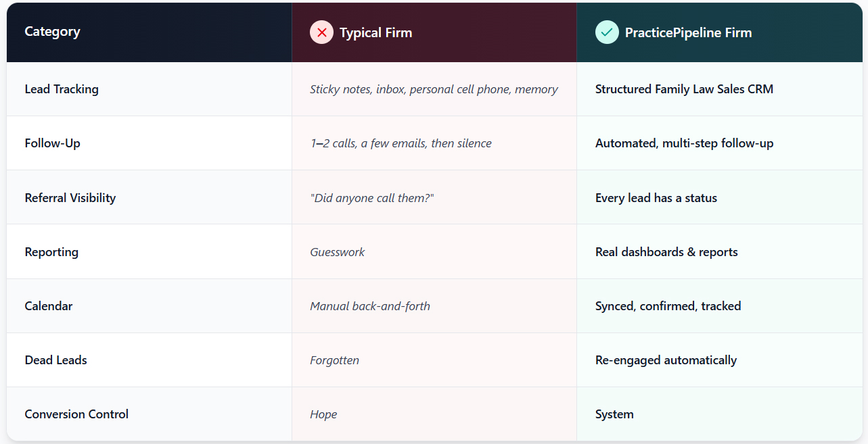Select the Manual back-and-forth cell
The image size is (868, 444).
[370, 306]
